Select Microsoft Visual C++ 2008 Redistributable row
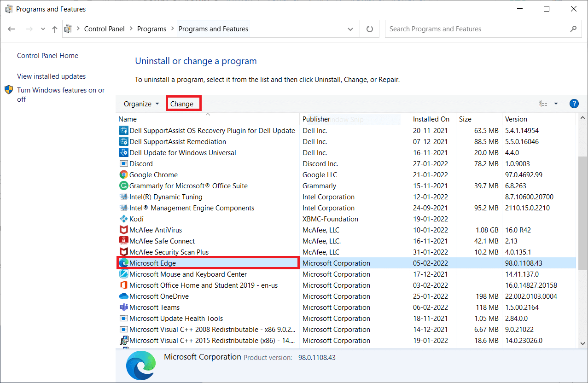Image resolution: width=588 pixels, height=383 pixels. 346,330
